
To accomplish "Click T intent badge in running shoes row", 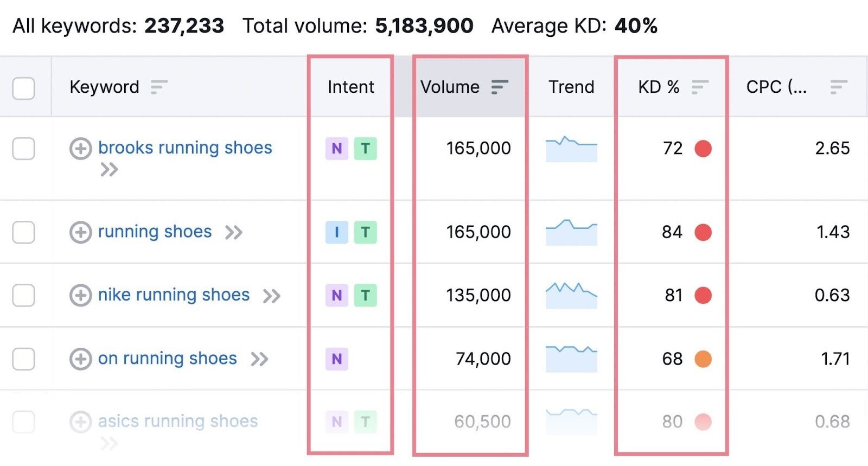I will coord(365,232).
